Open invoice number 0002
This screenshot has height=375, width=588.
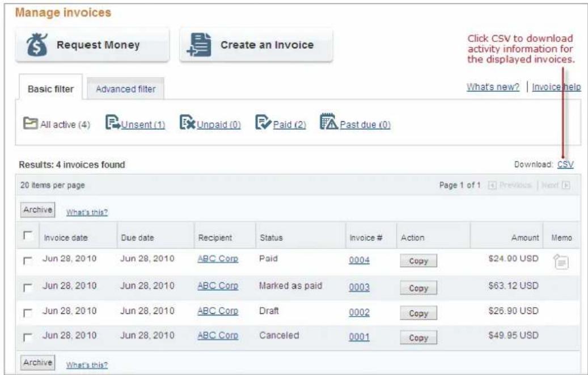tap(359, 313)
